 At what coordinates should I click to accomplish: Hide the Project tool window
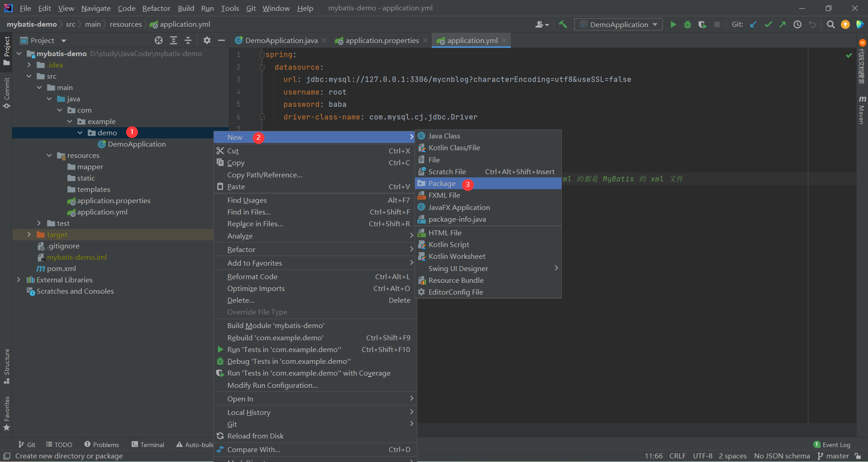222,40
